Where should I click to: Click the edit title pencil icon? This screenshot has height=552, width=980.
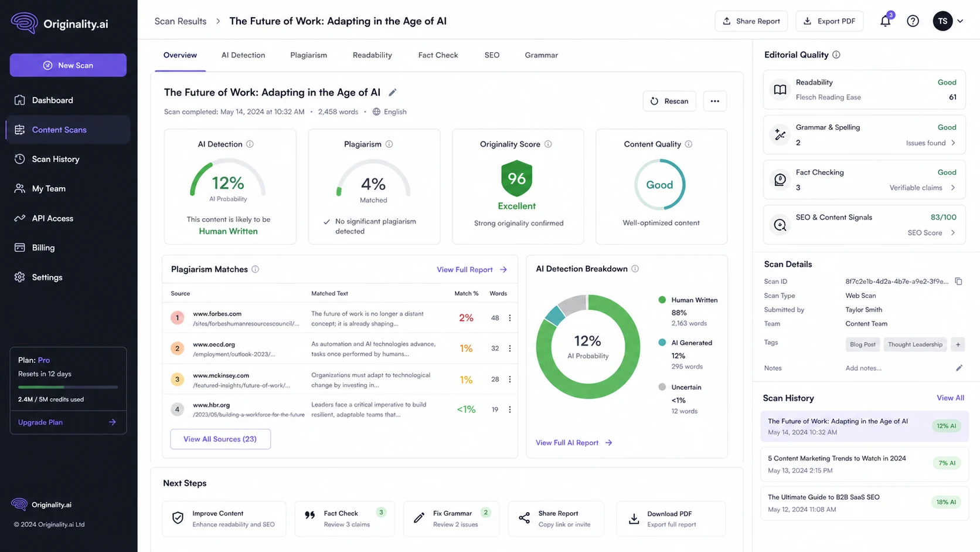click(x=393, y=92)
